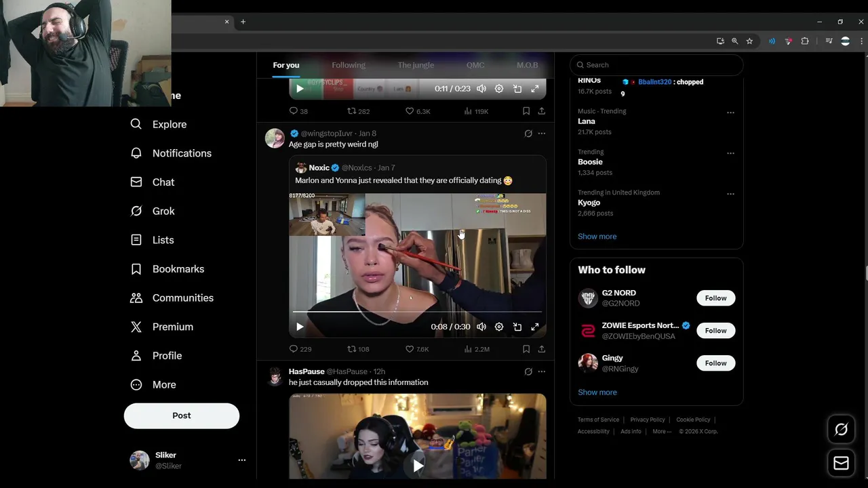
Task: Open Communities in the sidebar
Action: pos(172,298)
